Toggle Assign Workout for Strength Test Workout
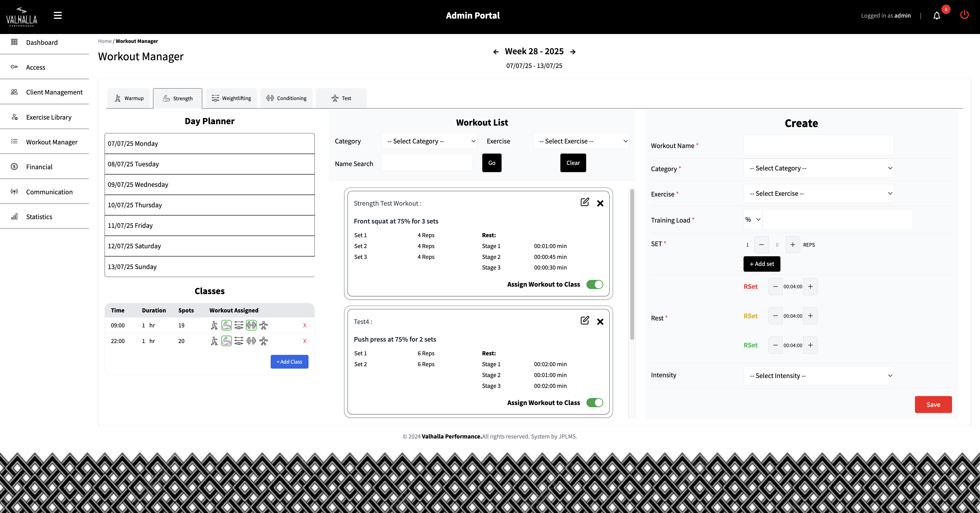980x513 pixels. [595, 284]
